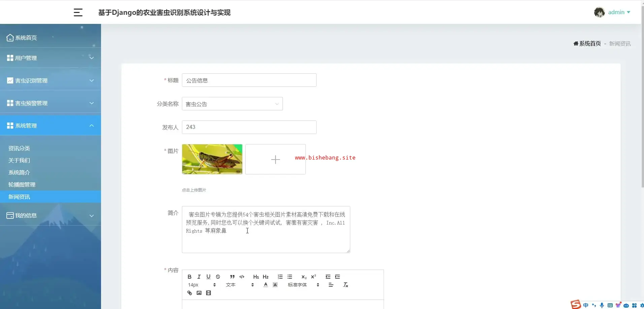Apply superscript formatting in the editor
The width and height of the screenshot is (644, 309).
(313, 277)
